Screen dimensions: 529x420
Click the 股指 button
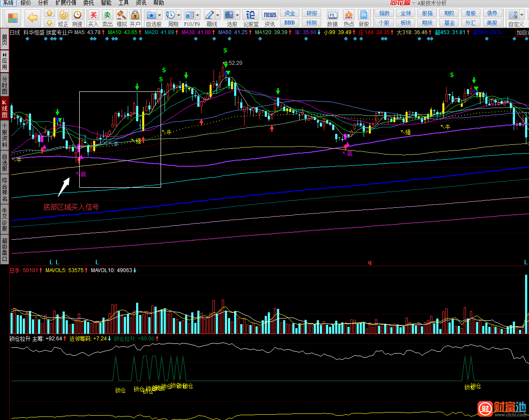tap(427, 13)
